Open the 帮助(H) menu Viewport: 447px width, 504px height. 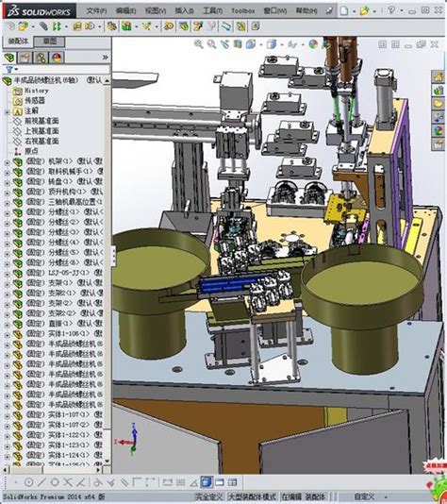(x=306, y=11)
